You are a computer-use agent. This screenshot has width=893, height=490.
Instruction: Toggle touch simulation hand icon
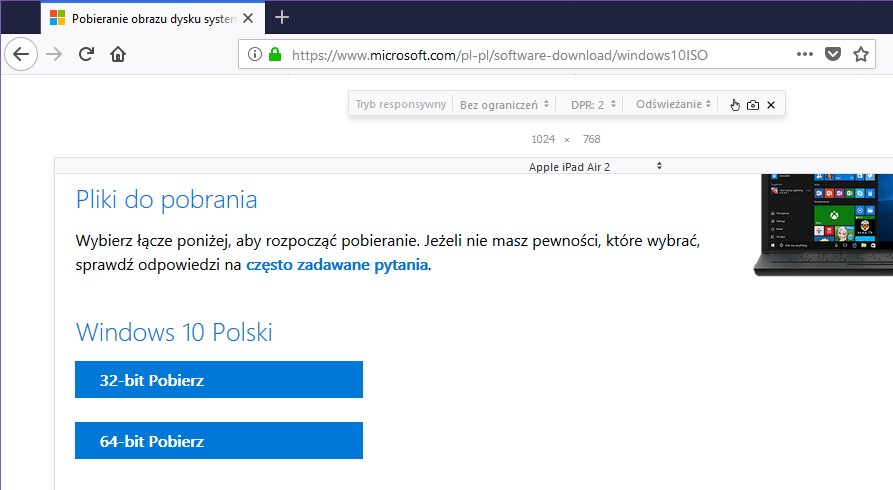pos(735,105)
